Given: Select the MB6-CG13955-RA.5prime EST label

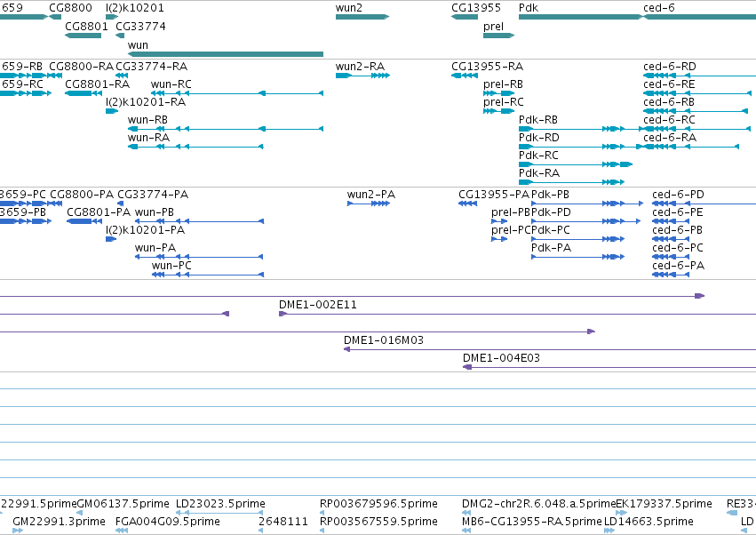Looking at the screenshot, I should tap(532, 522).
